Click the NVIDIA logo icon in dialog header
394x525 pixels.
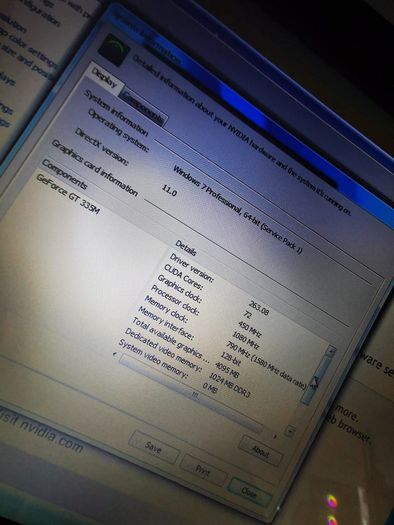click(x=114, y=50)
